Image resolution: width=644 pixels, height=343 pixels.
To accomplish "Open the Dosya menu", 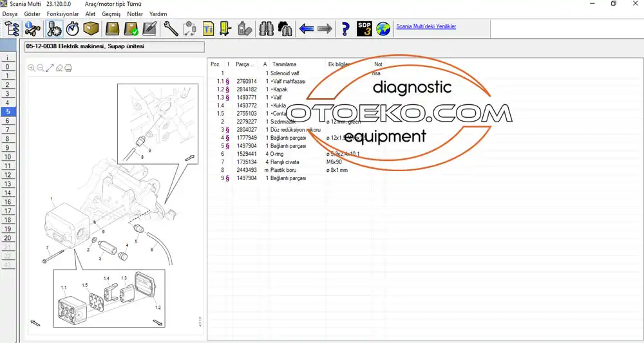I will (x=10, y=14).
